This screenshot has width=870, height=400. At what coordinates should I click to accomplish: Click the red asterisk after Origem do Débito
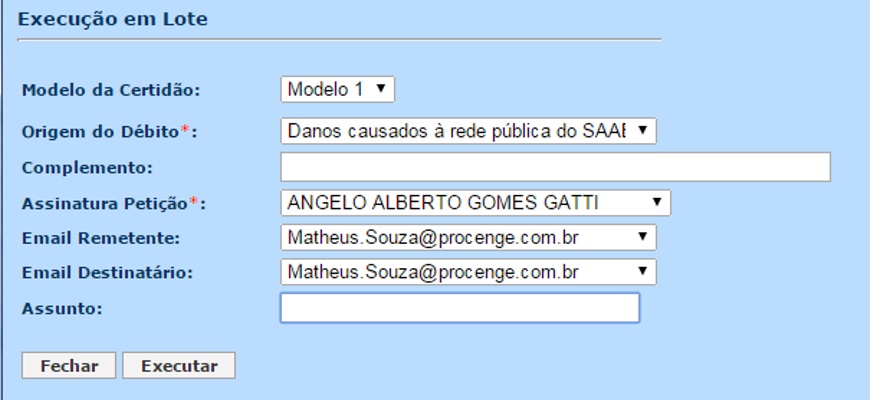coord(184,130)
